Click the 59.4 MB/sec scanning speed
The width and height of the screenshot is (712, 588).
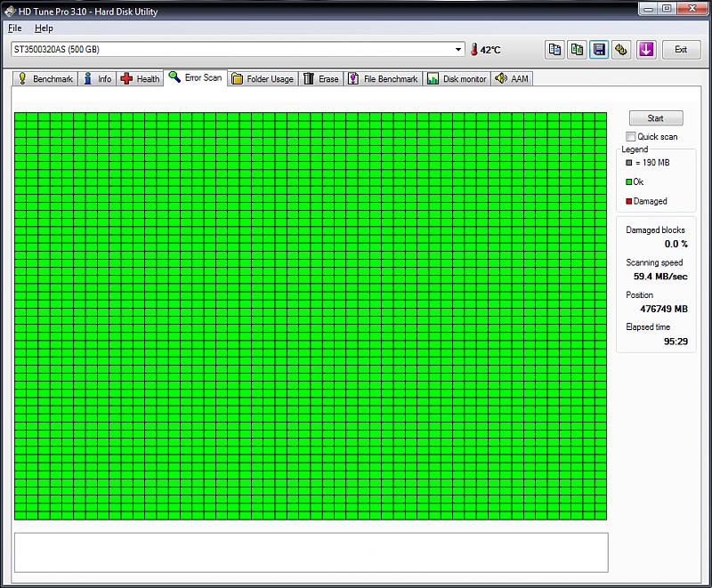pyautogui.click(x=660, y=277)
